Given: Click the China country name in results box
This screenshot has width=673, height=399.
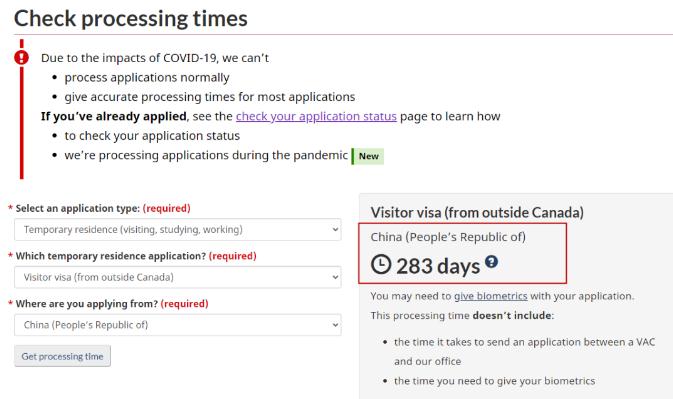Looking at the screenshot, I should [448, 237].
